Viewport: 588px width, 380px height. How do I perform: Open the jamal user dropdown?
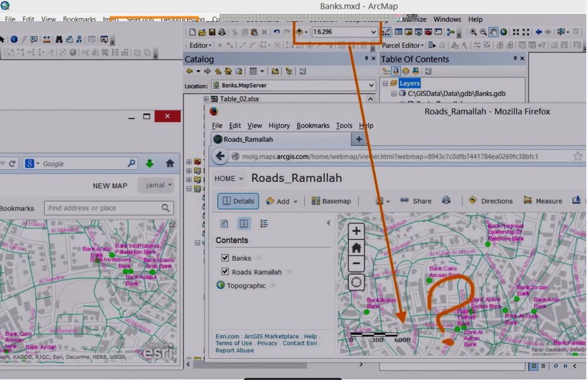pyautogui.click(x=157, y=185)
